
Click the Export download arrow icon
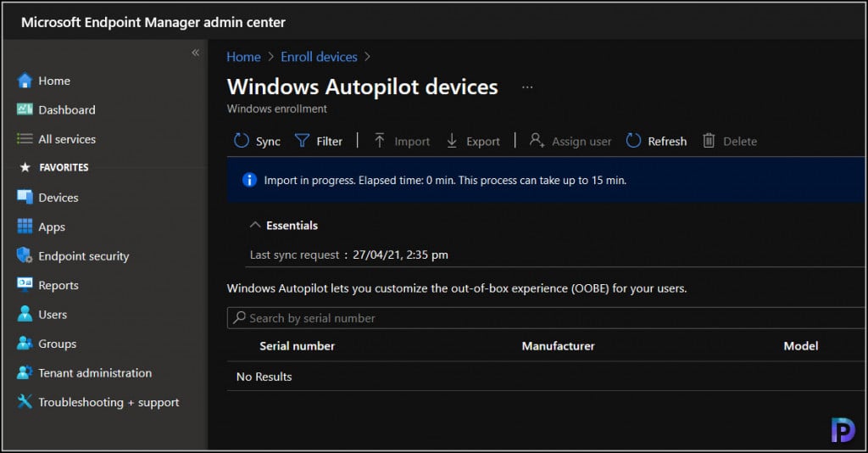click(452, 141)
